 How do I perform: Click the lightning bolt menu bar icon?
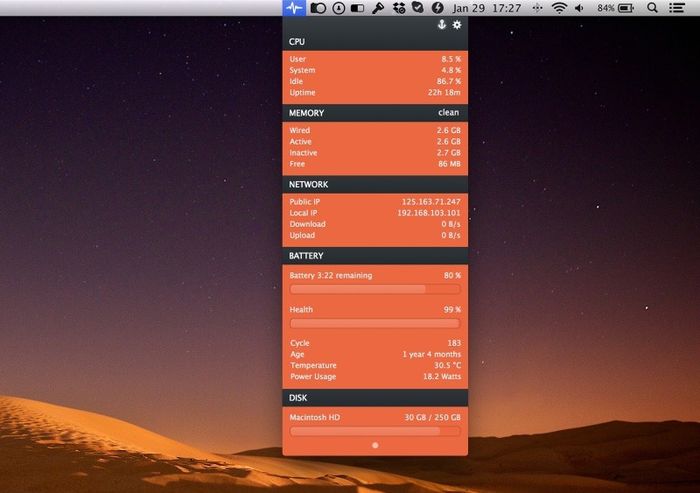[437, 8]
